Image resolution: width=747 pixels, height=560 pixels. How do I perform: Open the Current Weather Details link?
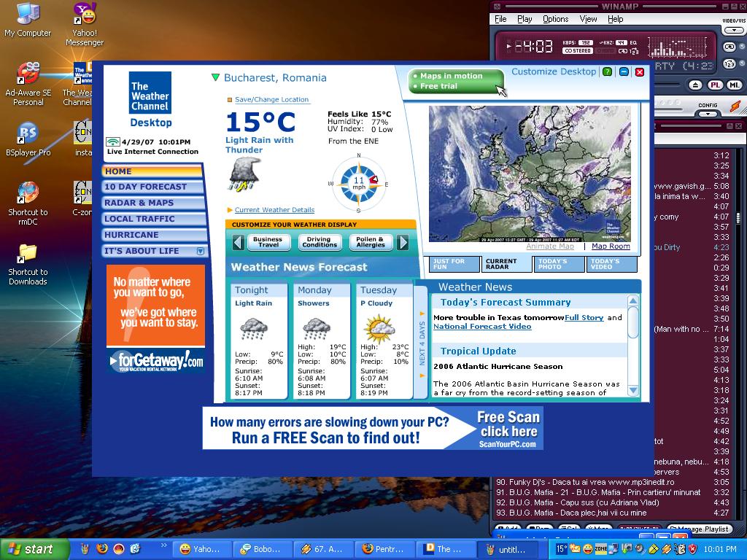274,210
